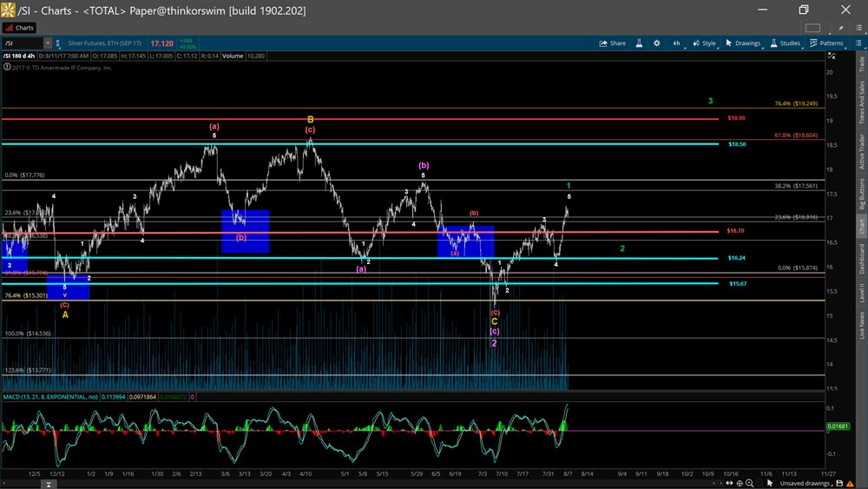This screenshot has height=489, width=868.
Task: Click the Share button in chart toolbar
Action: coord(612,43)
